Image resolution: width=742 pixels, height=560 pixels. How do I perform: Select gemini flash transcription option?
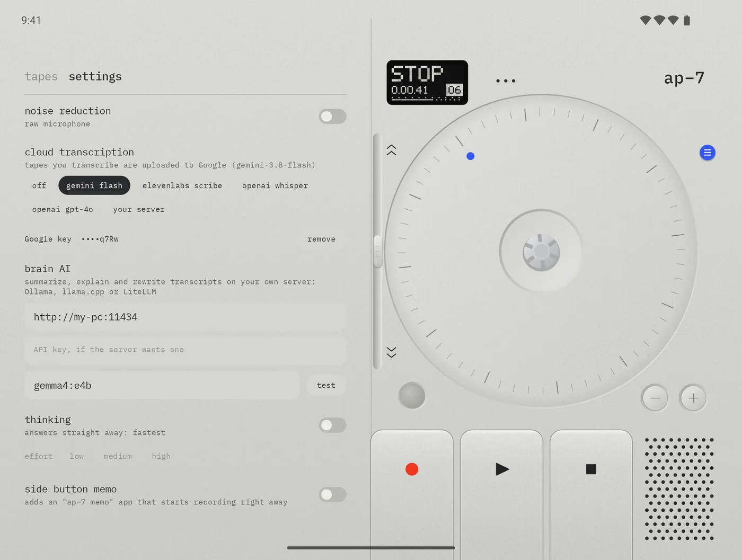[94, 186]
